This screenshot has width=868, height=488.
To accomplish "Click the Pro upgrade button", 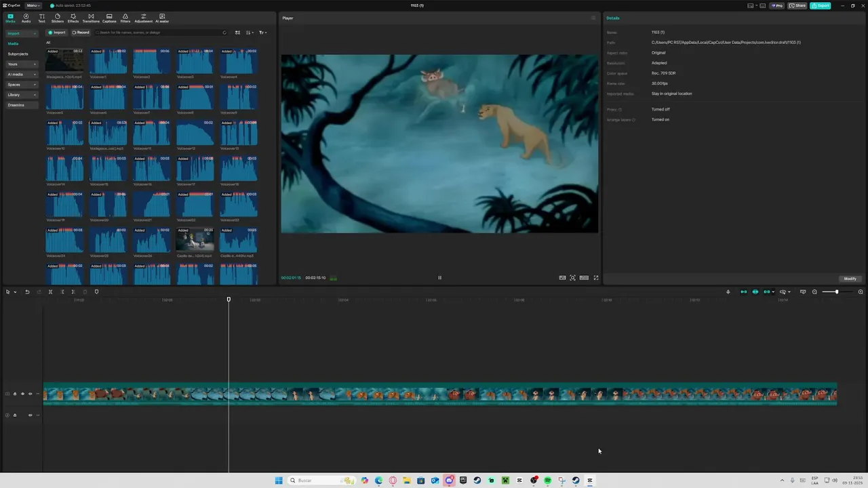I will pos(777,5).
